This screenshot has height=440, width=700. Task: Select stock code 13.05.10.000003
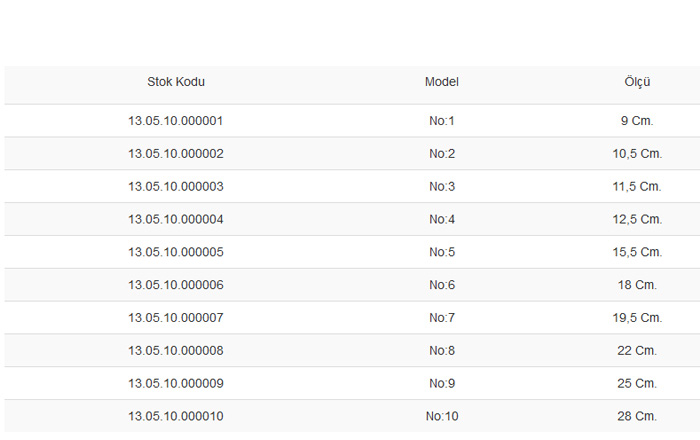tap(175, 187)
